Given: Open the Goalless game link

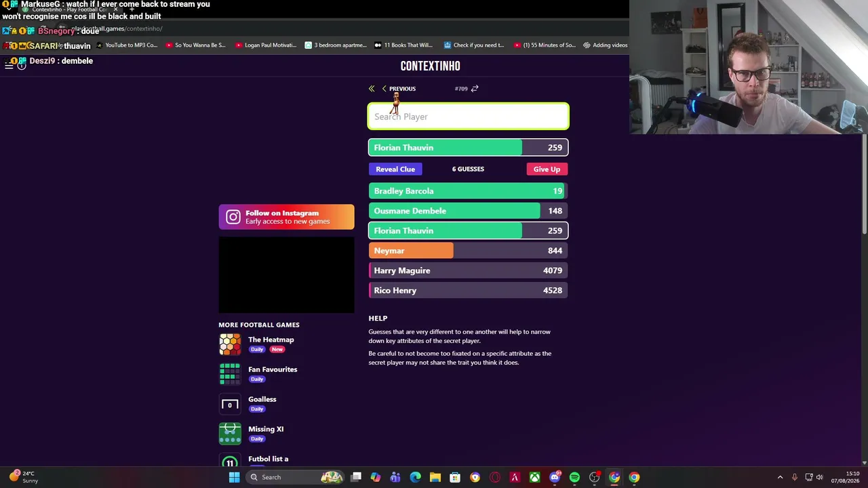Looking at the screenshot, I should pyautogui.click(x=262, y=399).
